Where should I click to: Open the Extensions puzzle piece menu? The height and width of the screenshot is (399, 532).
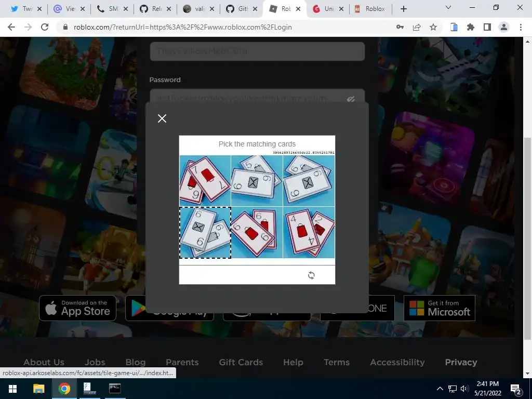pyautogui.click(x=471, y=27)
